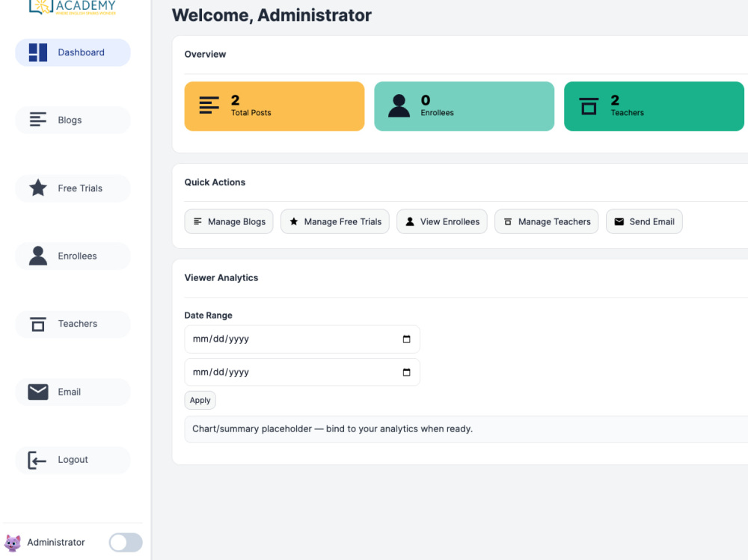Viewport: 748px width, 560px height.
Task: Click the Send Email button label
Action: click(652, 222)
